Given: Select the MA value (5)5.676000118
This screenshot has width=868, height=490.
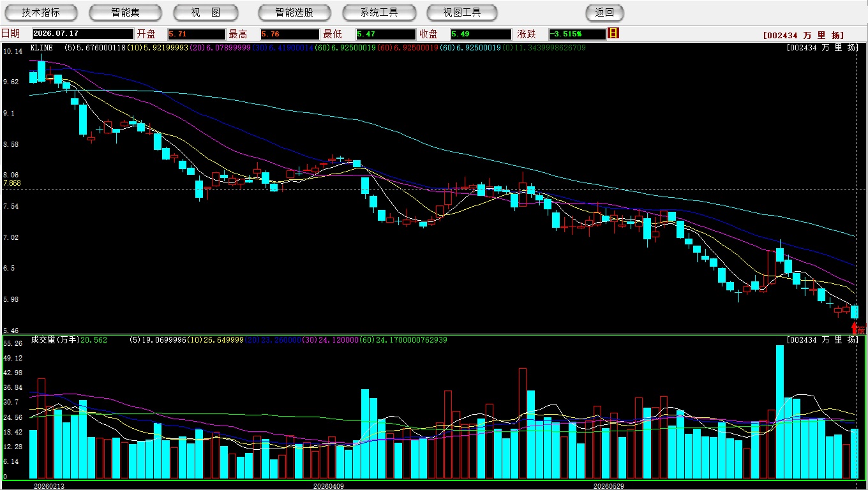Looking at the screenshot, I should point(96,47).
